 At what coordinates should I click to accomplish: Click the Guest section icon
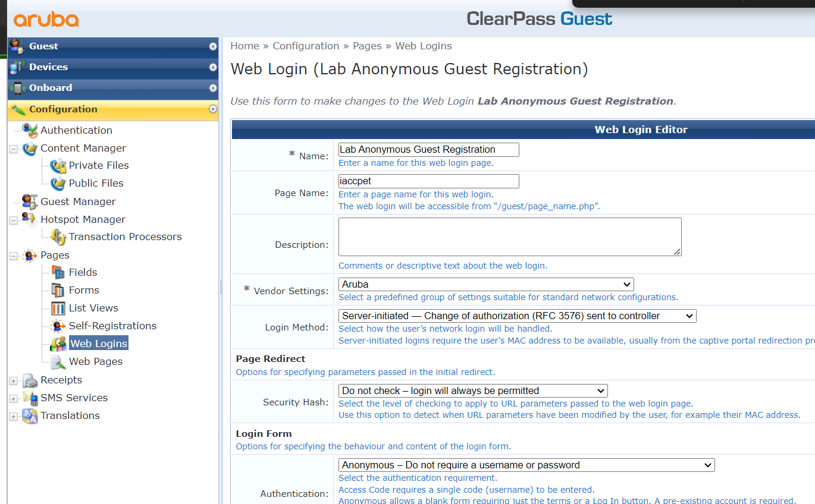(x=17, y=46)
